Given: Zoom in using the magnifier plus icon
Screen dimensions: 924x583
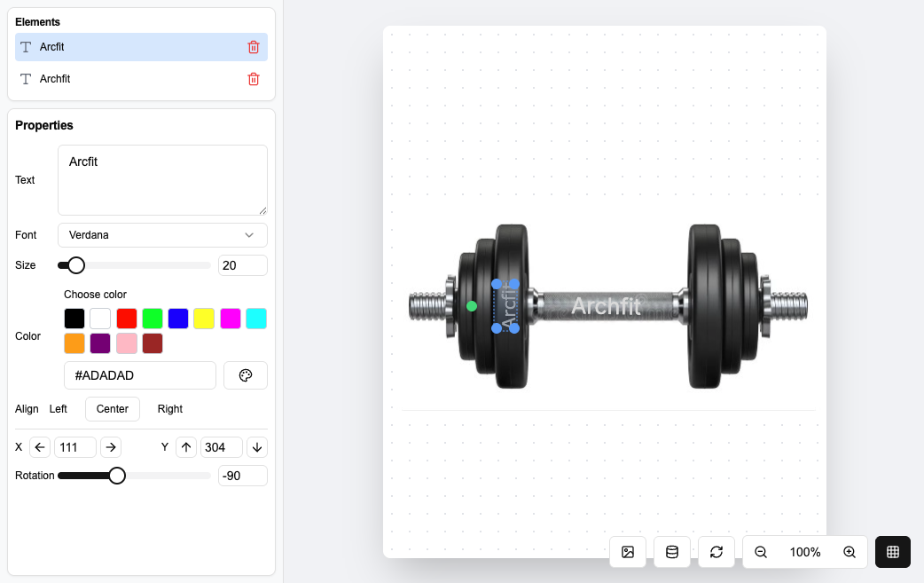Looking at the screenshot, I should (x=850, y=552).
